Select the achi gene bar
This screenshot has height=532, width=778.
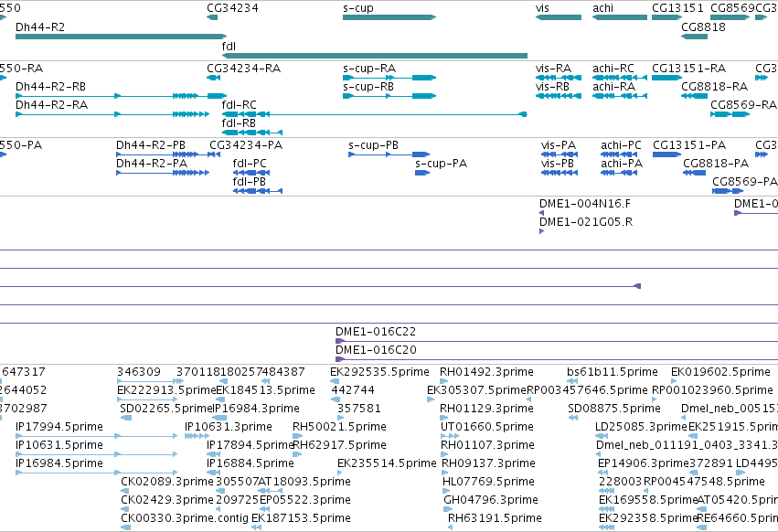[620, 17]
